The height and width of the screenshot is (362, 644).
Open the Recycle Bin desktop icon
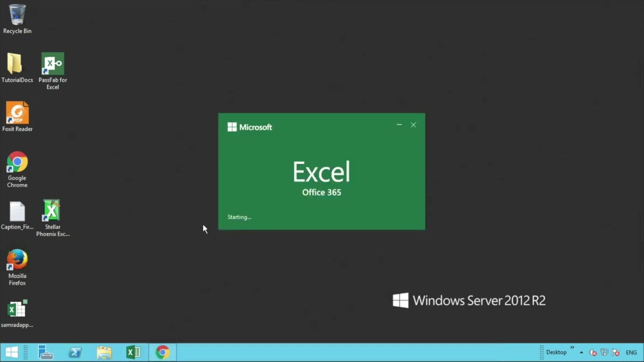(17, 19)
